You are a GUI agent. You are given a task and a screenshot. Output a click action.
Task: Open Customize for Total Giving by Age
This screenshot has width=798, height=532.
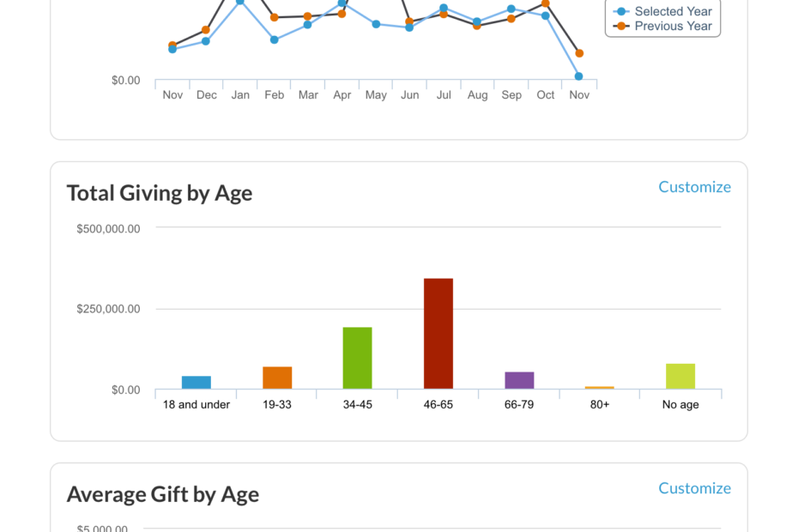pyautogui.click(x=694, y=187)
